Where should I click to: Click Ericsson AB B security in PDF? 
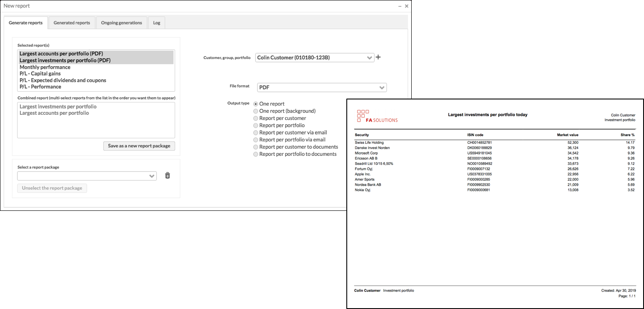click(x=365, y=158)
